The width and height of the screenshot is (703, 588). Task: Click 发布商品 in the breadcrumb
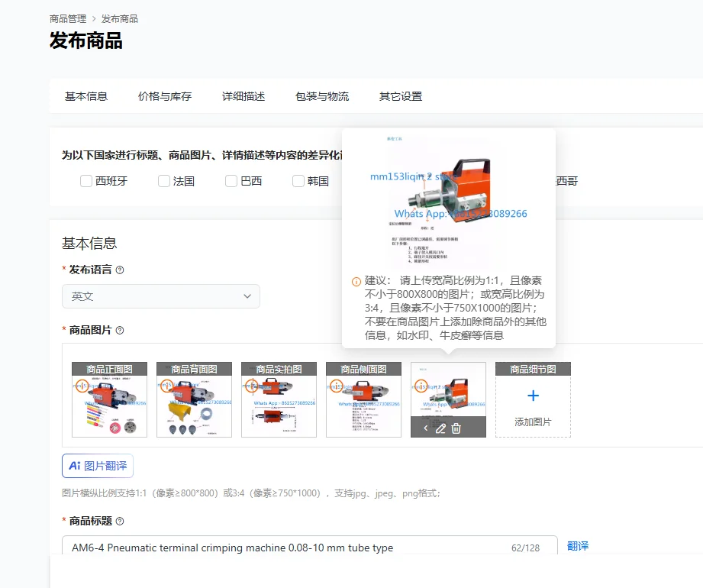pyautogui.click(x=120, y=19)
